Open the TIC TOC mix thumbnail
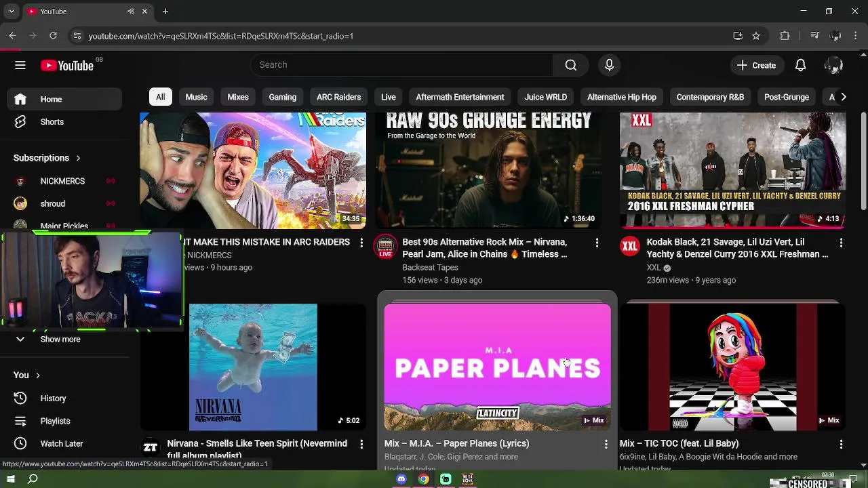This screenshot has height=488, width=868. tap(732, 367)
